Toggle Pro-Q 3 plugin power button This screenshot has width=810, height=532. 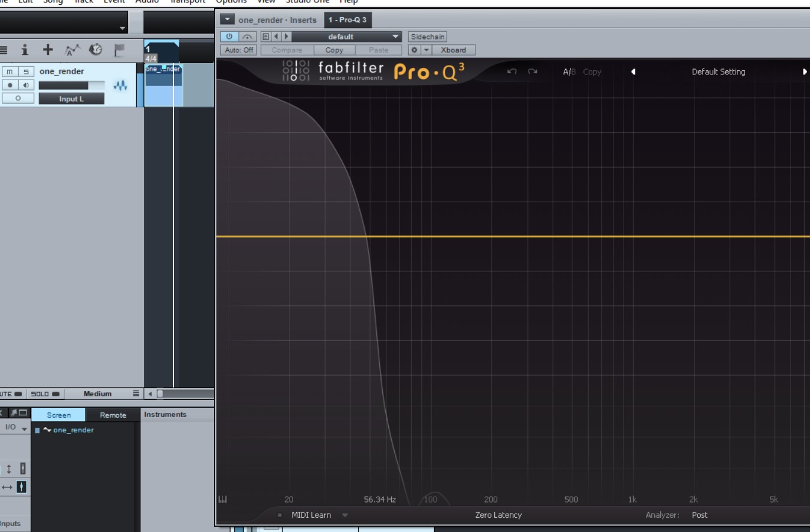[229, 37]
